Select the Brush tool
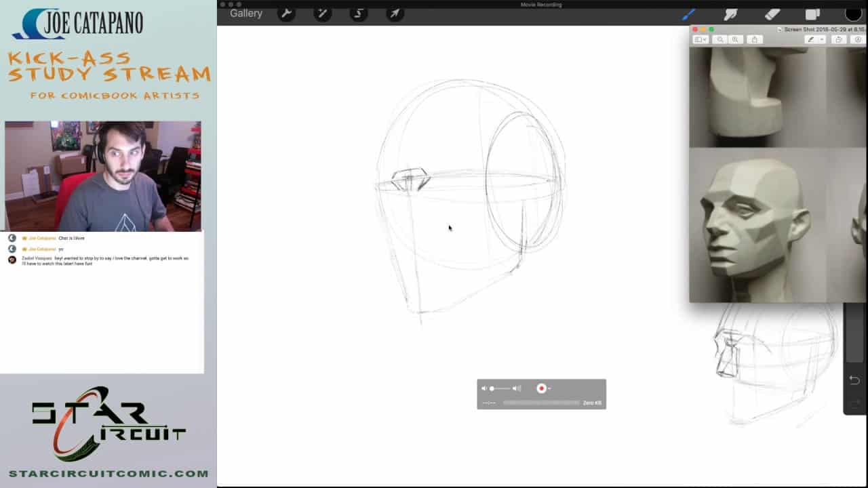 point(688,14)
